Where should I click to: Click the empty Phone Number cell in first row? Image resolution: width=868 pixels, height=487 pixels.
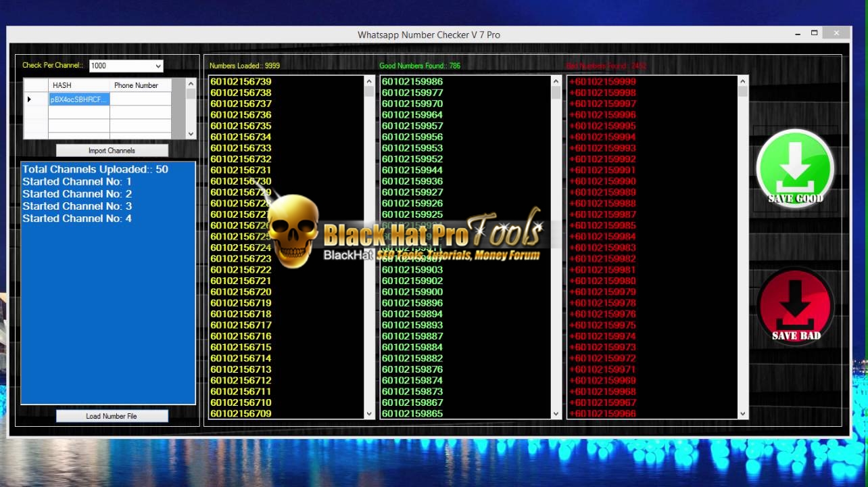tap(141, 99)
